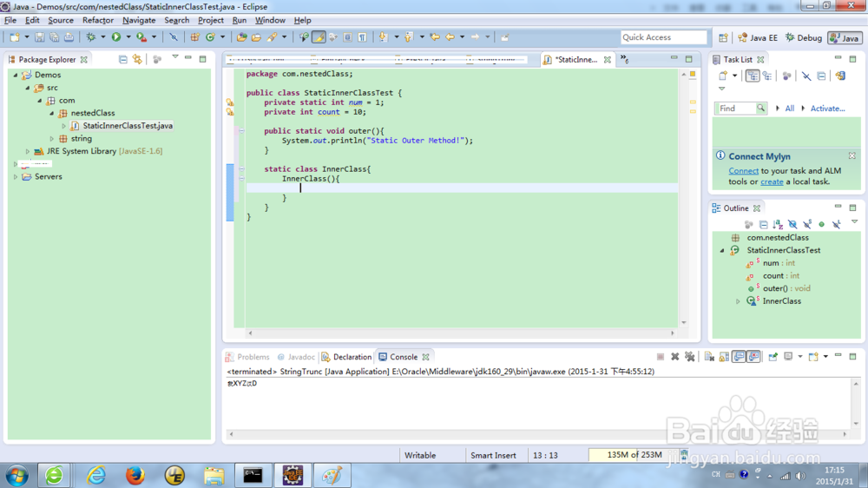This screenshot has width=868, height=488.
Task: Switch to Java EE perspective
Action: click(758, 37)
